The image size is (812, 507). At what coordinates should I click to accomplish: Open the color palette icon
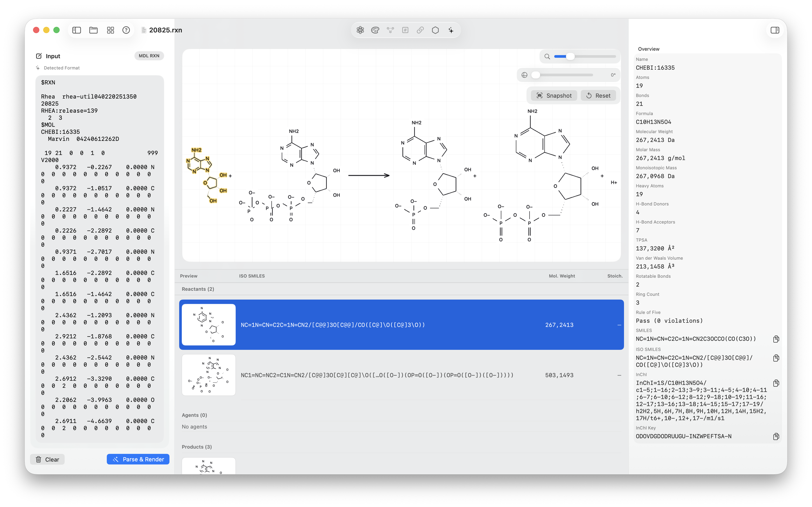pos(375,30)
